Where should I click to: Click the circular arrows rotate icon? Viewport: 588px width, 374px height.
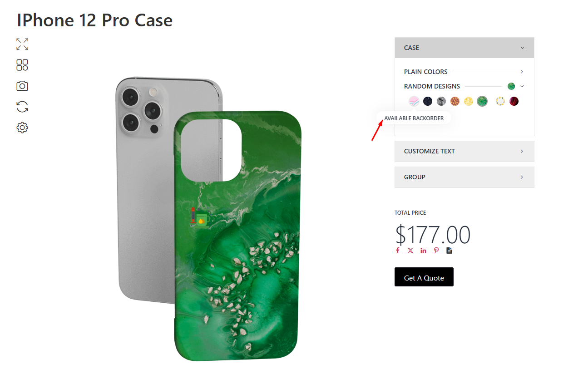tap(22, 107)
